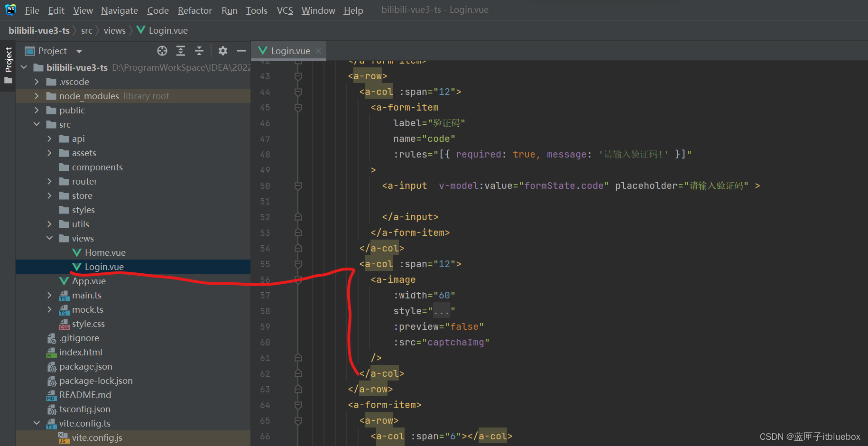The width and height of the screenshot is (868, 446).
Task: Collapse the views folder
Action: pos(49,238)
